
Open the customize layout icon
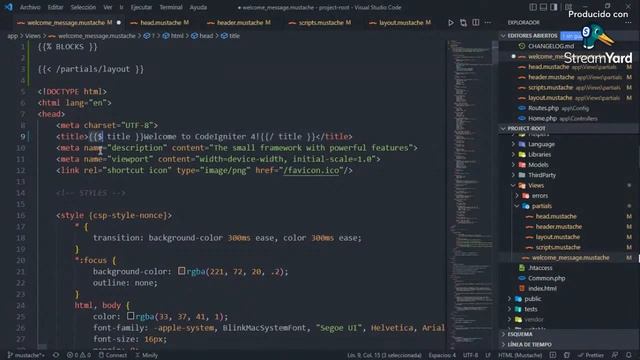568,7
